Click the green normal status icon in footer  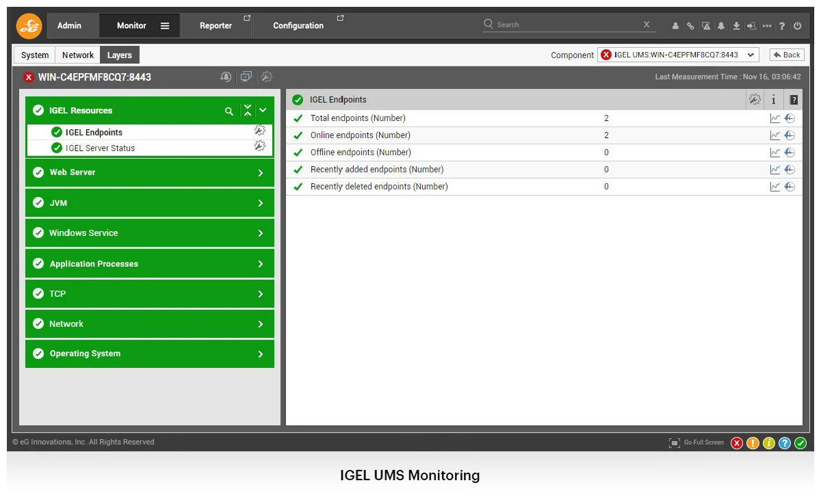(x=800, y=443)
